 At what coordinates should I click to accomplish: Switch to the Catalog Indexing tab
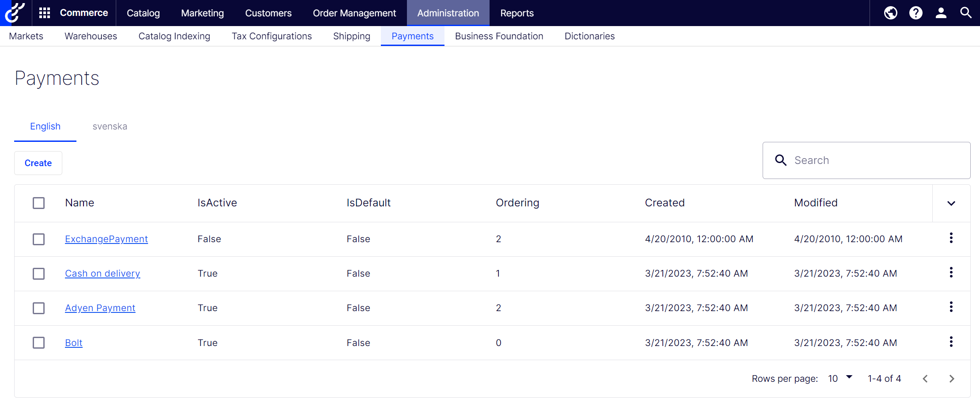point(174,36)
